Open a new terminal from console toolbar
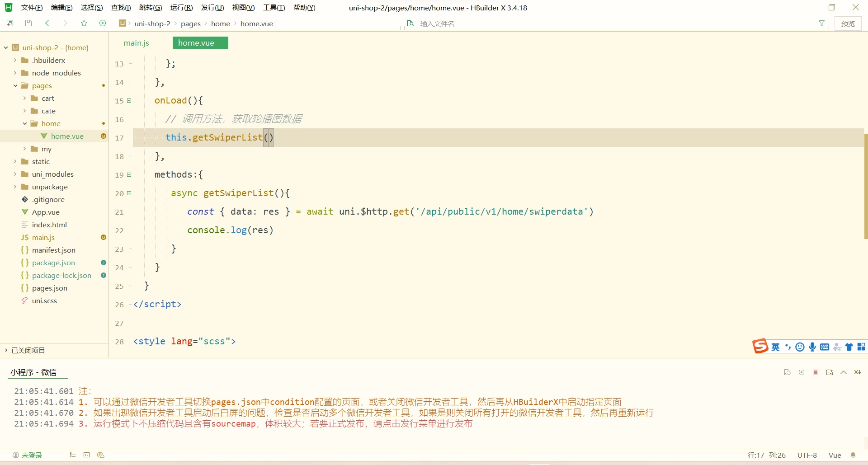 (x=830, y=372)
